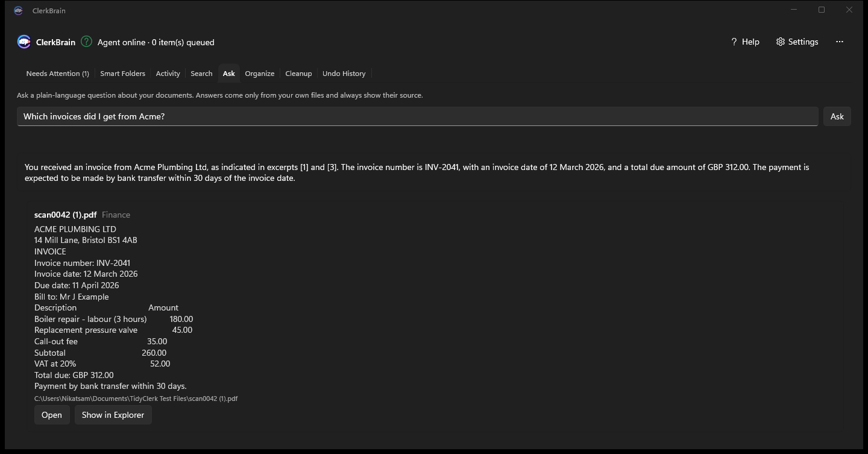Close the ClerkBrain window

(849, 10)
